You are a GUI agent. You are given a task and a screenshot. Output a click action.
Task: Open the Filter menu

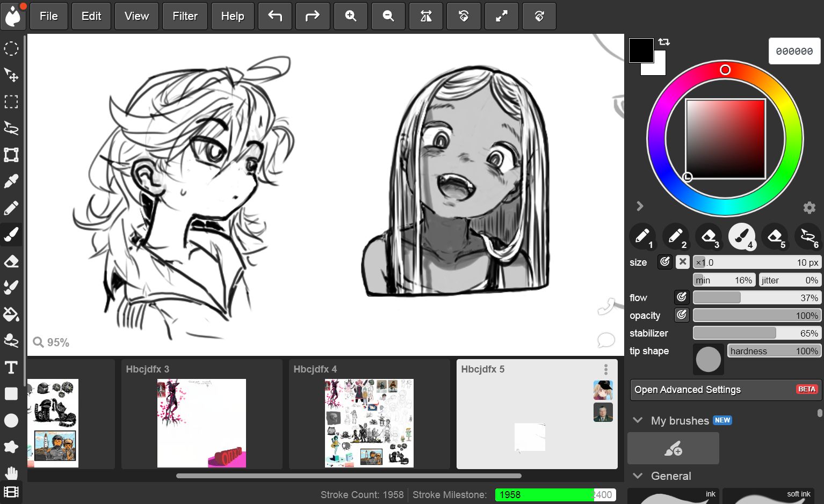pos(185,16)
